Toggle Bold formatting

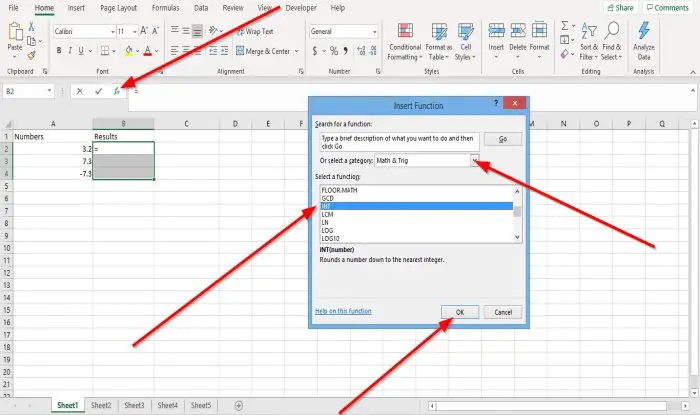[59, 51]
